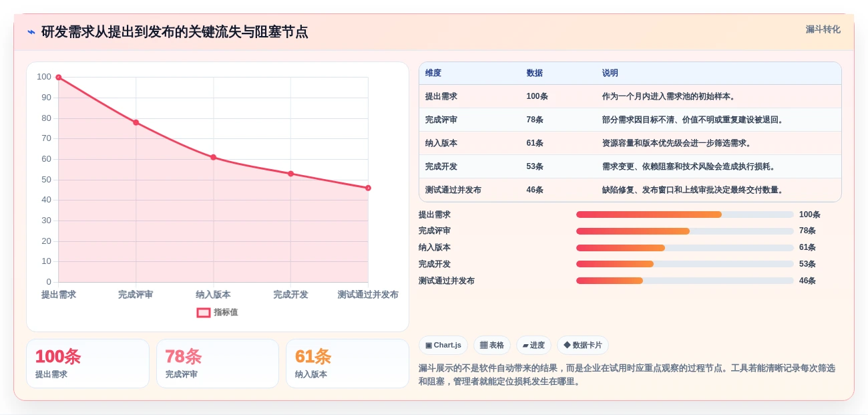Click the 维度 column header
This screenshot has height=415, width=868.
click(x=433, y=74)
